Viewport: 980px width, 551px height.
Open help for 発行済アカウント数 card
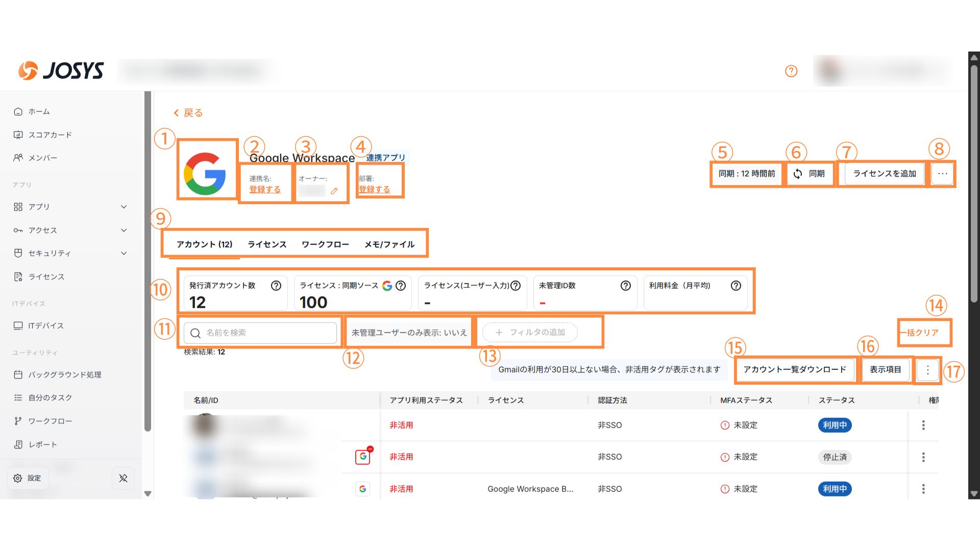pos(276,286)
